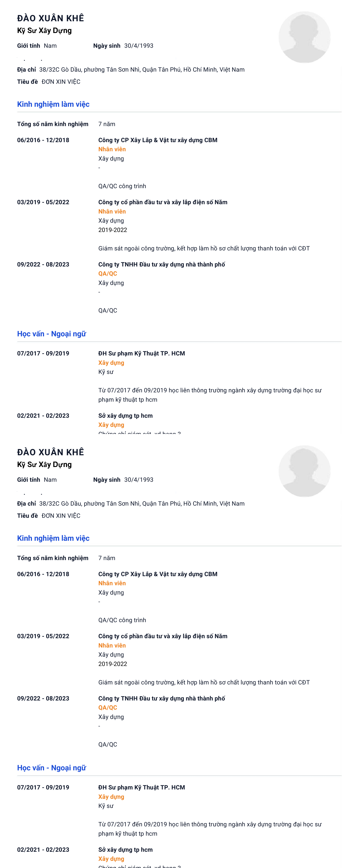Select the first "Học vấn - Ngoại ngữ" heading
359x868 pixels.
(x=52, y=334)
